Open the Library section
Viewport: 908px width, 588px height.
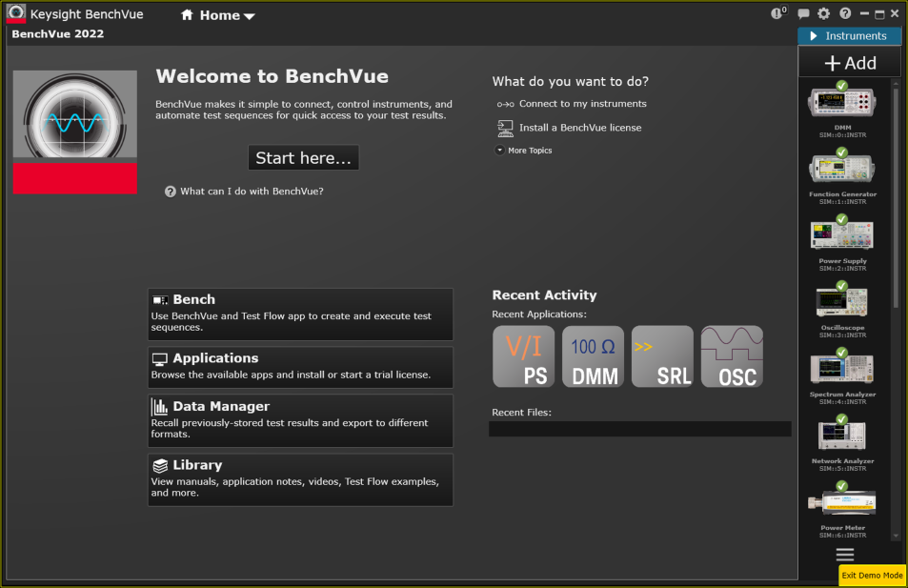[x=300, y=479]
